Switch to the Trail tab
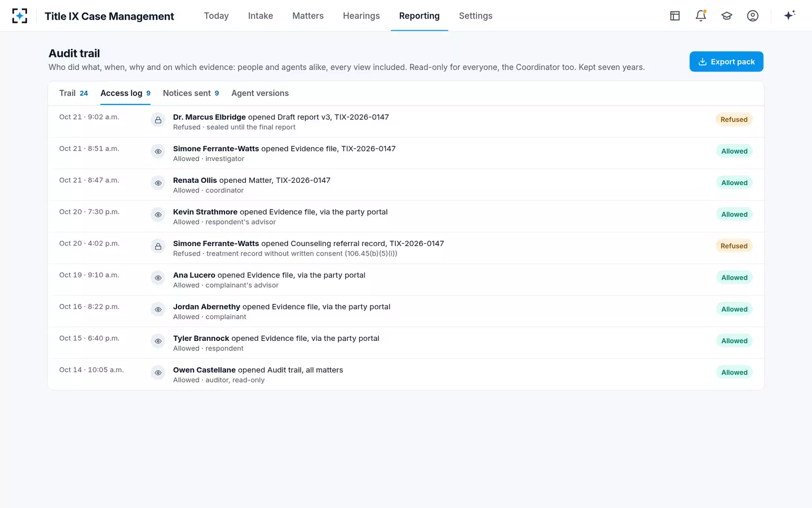This screenshot has width=812, height=508. click(x=74, y=93)
